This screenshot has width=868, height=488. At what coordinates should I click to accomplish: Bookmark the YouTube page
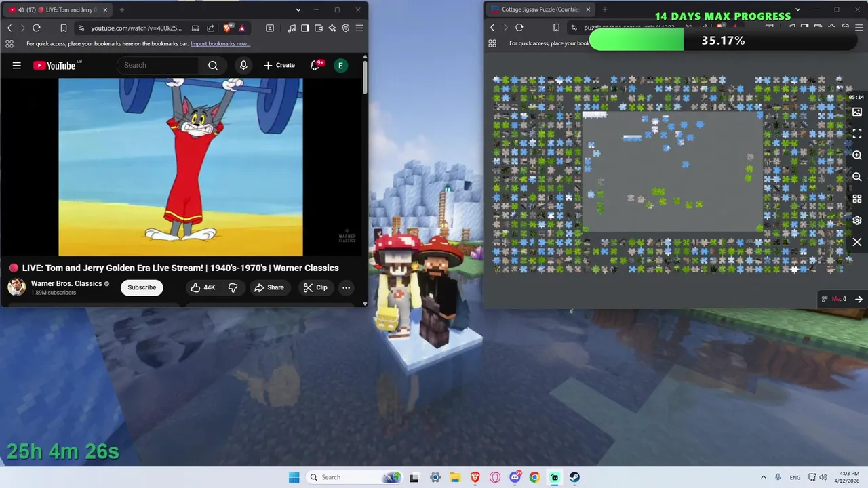click(x=63, y=28)
